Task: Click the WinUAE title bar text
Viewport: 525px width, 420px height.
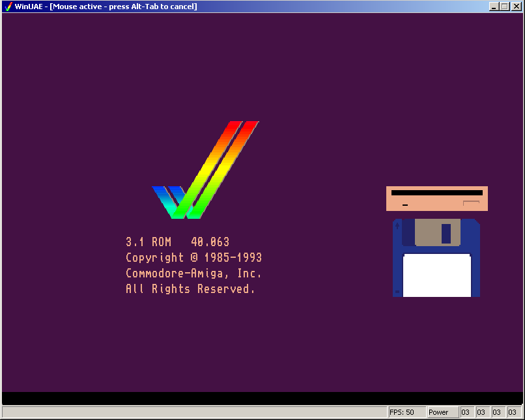Action: click(x=106, y=7)
